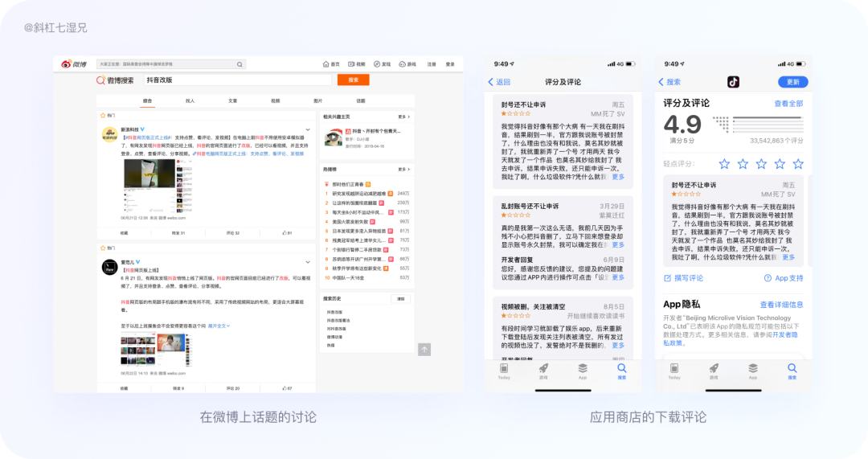The height and width of the screenshot is (459, 868).
Task: Tap 更多 on 乱封账号还不让申诉 review
Action: pyautogui.click(x=618, y=244)
